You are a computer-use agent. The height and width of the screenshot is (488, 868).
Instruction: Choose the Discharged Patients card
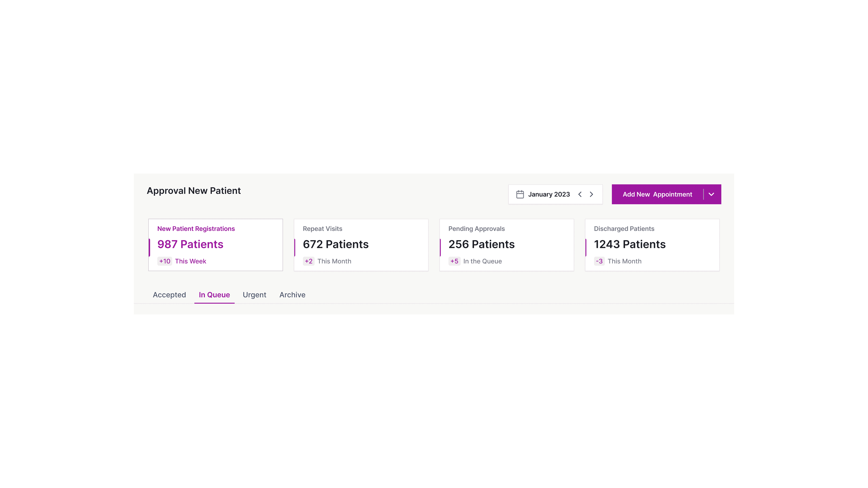pos(652,245)
